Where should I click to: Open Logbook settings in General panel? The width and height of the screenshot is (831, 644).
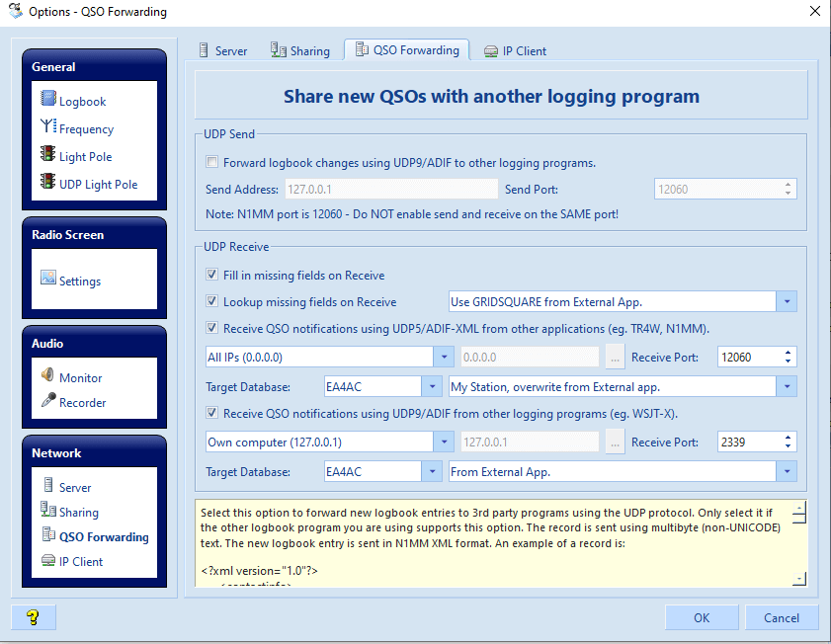tap(81, 101)
